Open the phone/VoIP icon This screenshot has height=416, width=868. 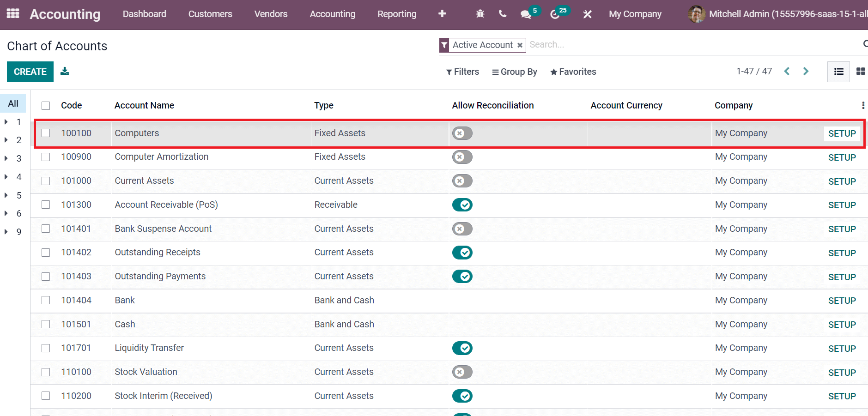(502, 14)
